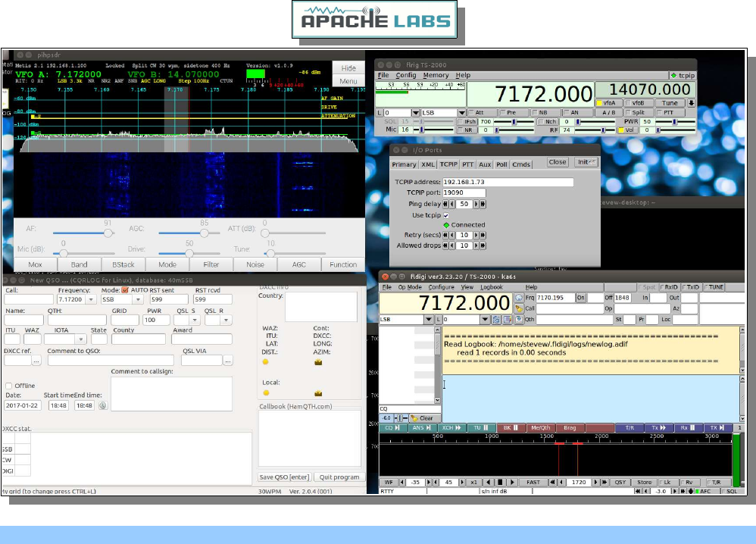756x544 pixels.
Task: Click the globe QRZ lookup icon in fldigi
Action: [519, 298]
